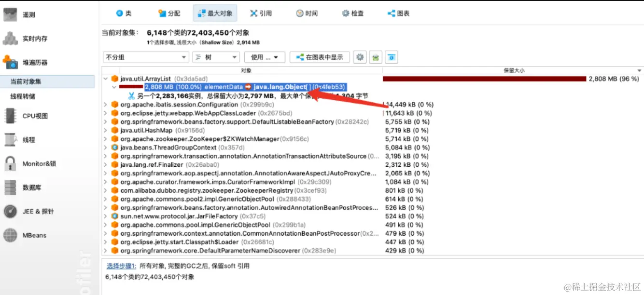644x295 pixels.
Task: Select the AnnotationAwareAspectJAutoProxyCre... row
Action: point(372,174)
